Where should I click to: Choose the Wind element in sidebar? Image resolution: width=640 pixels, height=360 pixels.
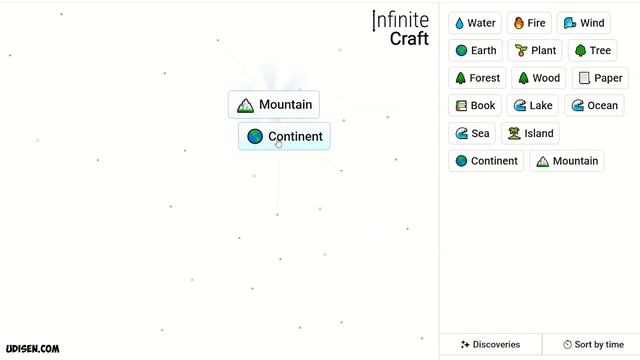584,23
